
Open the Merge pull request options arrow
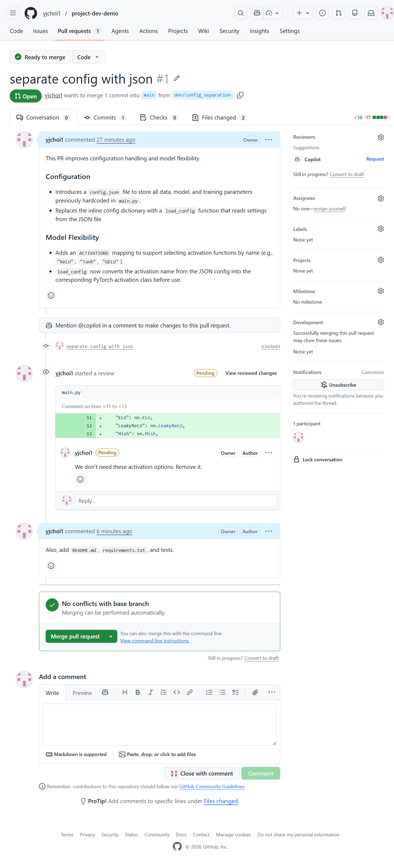click(111, 636)
